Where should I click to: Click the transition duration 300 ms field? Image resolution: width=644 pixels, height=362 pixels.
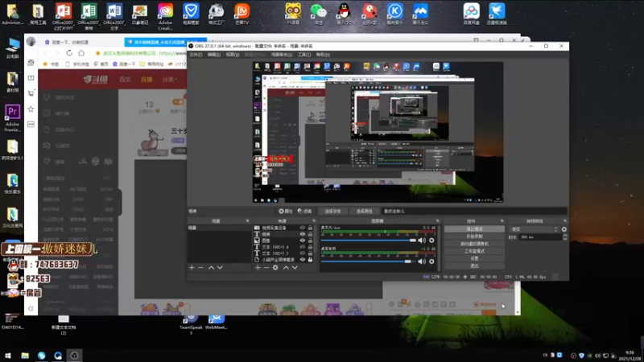(540, 237)
